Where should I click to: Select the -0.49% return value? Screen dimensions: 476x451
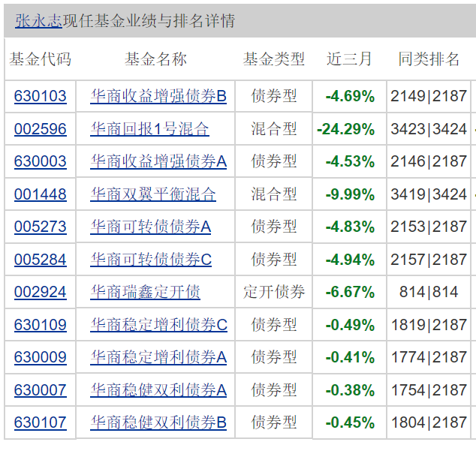350,325
